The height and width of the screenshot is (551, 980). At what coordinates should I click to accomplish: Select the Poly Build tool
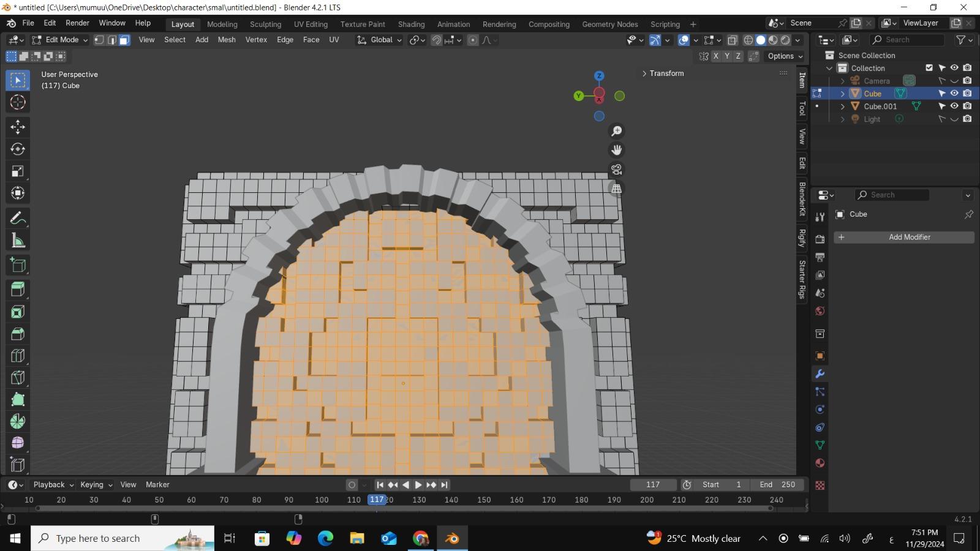pyautogui.click(x=18, y=400)
